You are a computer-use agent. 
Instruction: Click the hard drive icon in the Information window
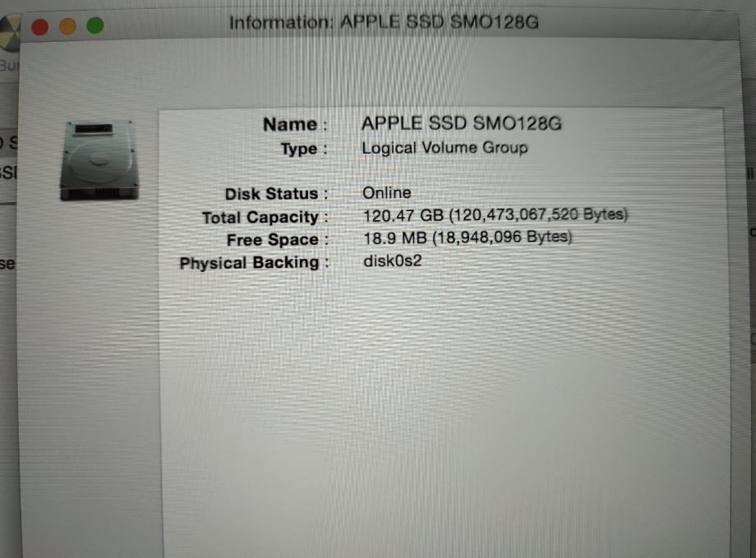coord(99,160)
